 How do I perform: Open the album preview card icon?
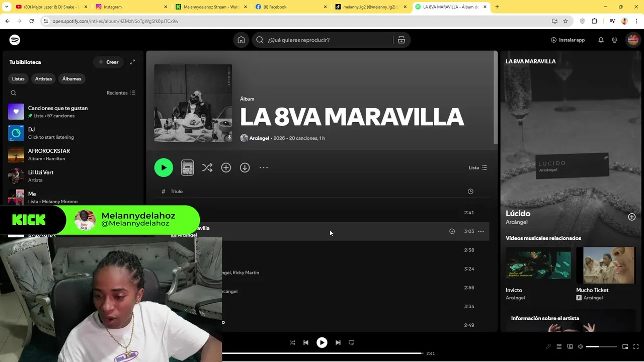(187, 167)
